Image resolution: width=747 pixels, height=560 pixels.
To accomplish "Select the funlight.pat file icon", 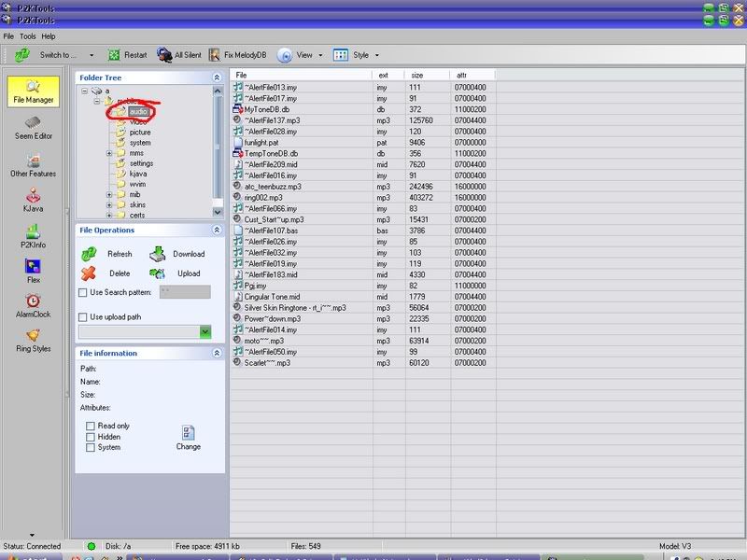I will [238, 143].
